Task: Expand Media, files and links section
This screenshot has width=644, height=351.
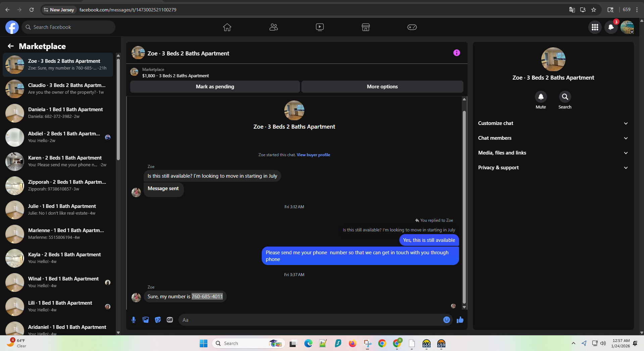Action: 553,153
